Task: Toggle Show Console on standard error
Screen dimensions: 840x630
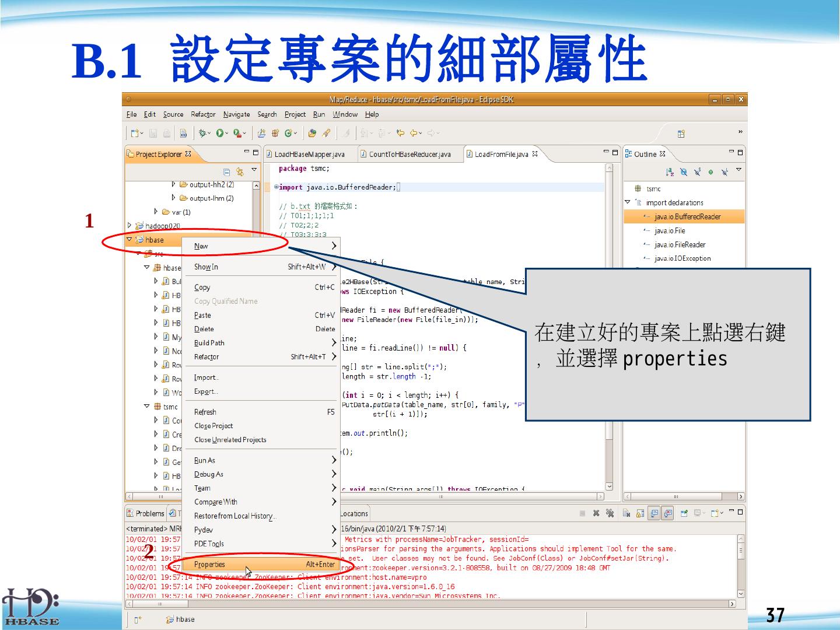Action: pos(668,513)
